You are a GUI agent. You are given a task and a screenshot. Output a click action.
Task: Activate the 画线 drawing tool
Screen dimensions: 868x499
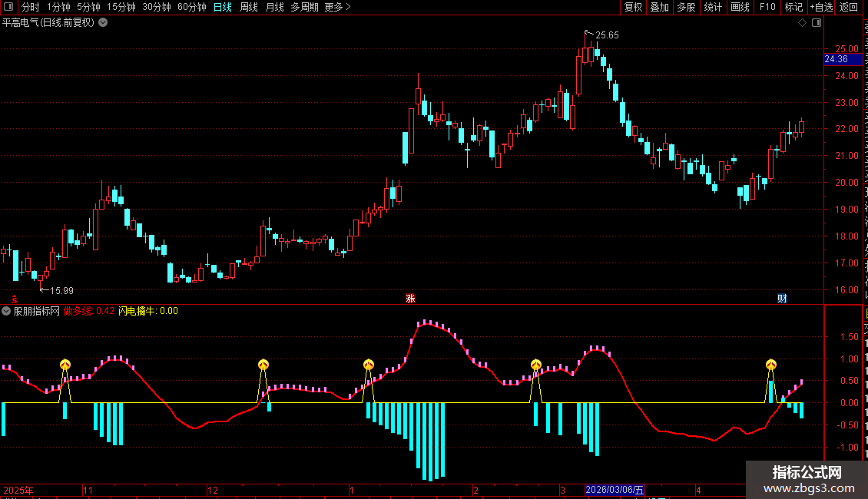pyautogui.click(x=740, y=7)
